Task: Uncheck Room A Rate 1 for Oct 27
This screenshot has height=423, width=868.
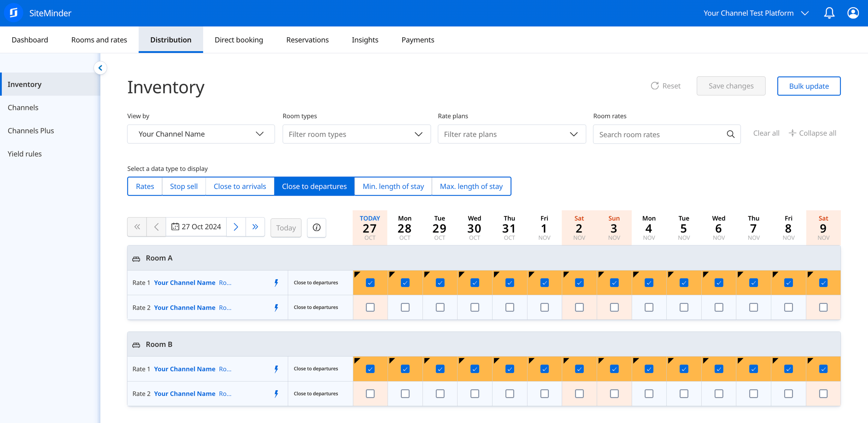Action: coord(370,283)
